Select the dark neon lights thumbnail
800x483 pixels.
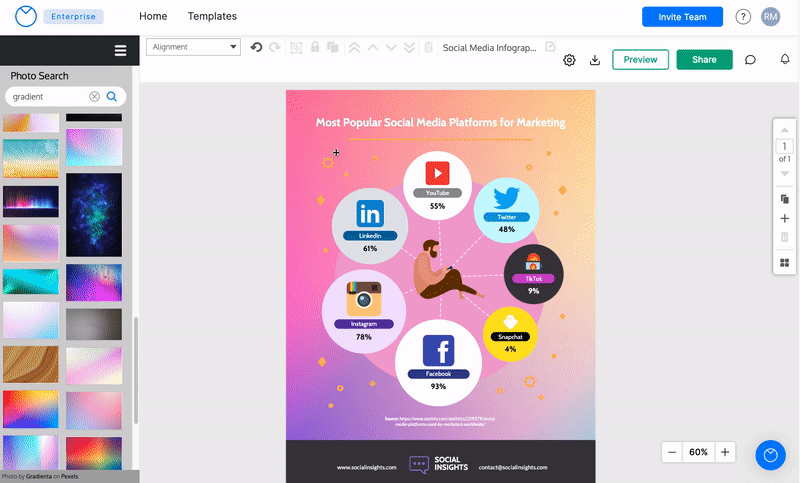click(x=31, y=201)
